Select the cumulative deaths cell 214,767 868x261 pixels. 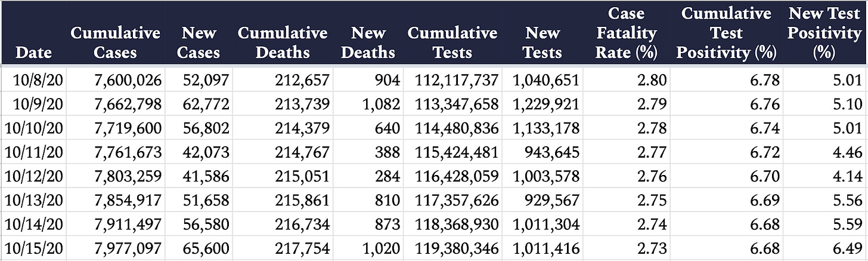click(x=283, y=152)
